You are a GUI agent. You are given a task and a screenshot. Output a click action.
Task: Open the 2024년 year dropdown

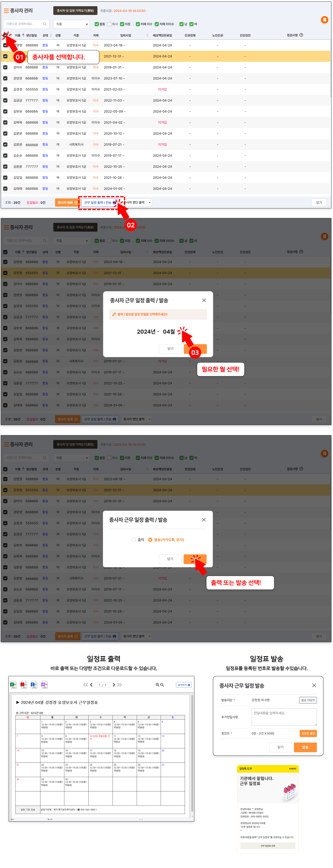[148, 332]
